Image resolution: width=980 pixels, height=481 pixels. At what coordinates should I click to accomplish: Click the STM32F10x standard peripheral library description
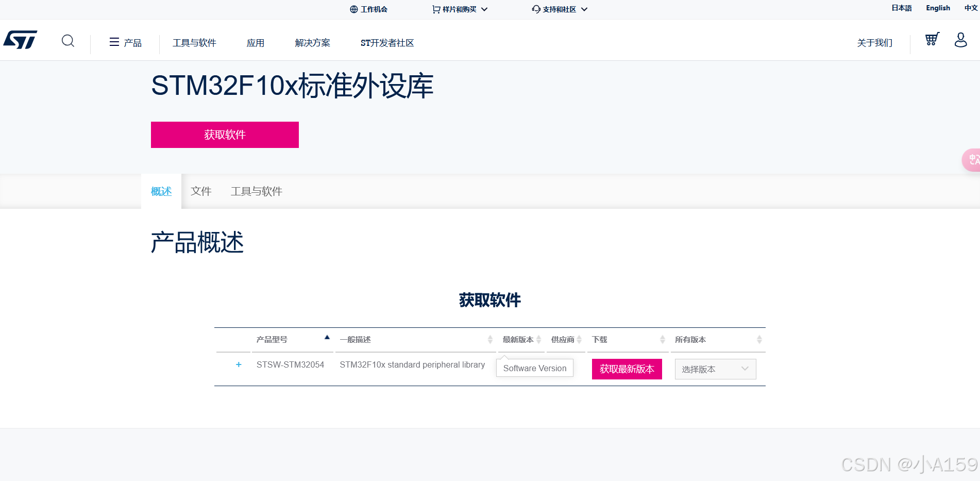click(x=412, y=364)
